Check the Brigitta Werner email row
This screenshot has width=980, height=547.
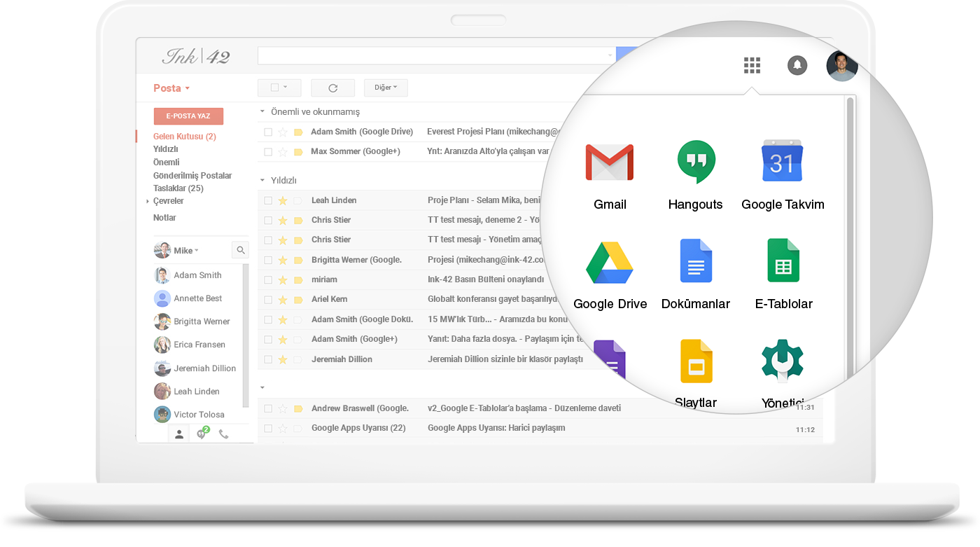pos(268,260)
